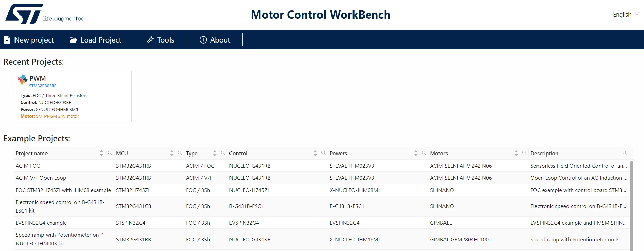Click the ACIM / V/F type cell

tap(199, 178)
